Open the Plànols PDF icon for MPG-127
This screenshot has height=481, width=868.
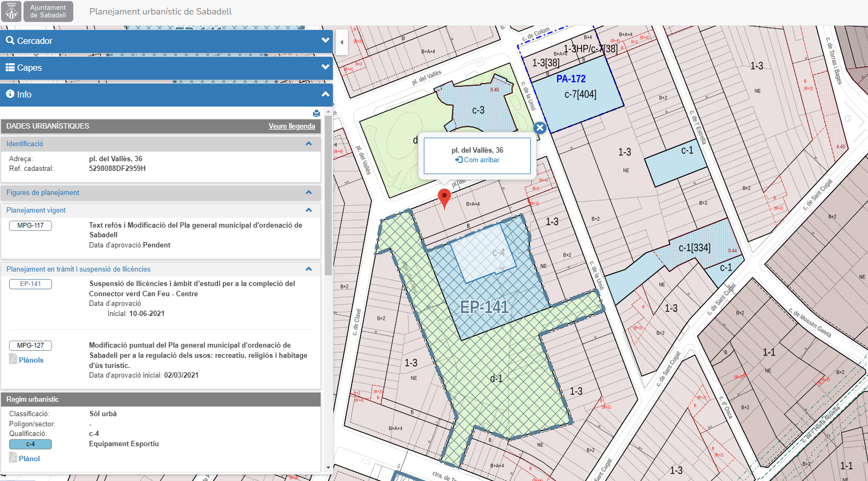[x=13, y=359]
